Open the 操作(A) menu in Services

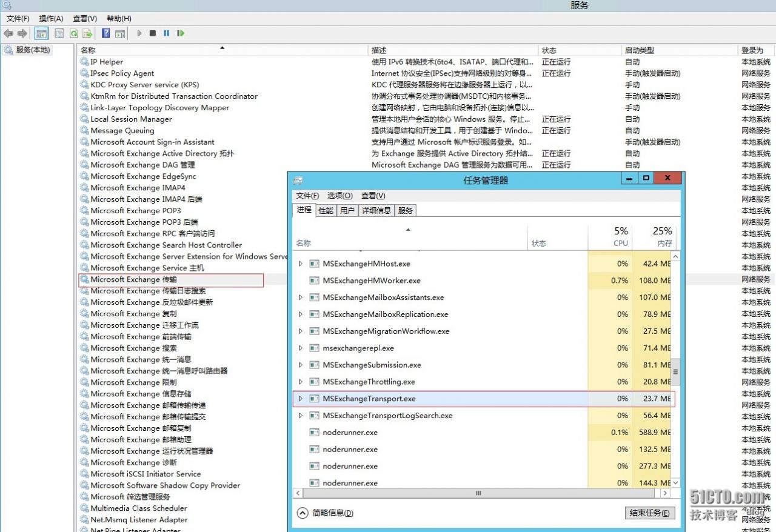[51, 19]
